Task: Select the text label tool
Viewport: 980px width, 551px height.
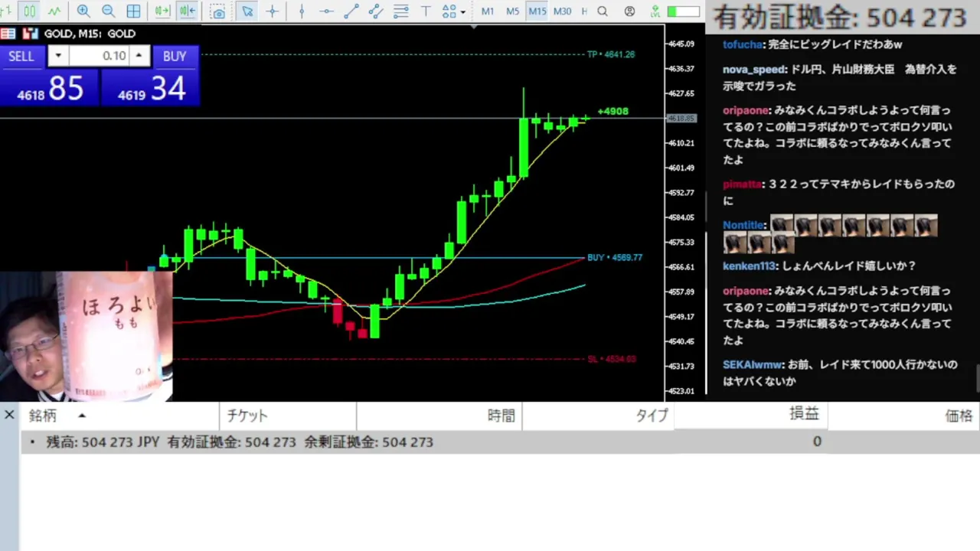Action: point(426,11)
